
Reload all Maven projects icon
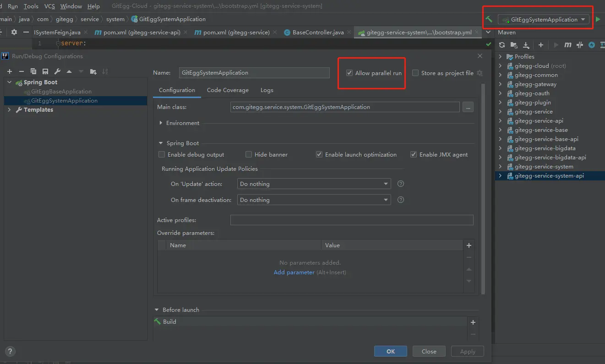click(502, 45)
